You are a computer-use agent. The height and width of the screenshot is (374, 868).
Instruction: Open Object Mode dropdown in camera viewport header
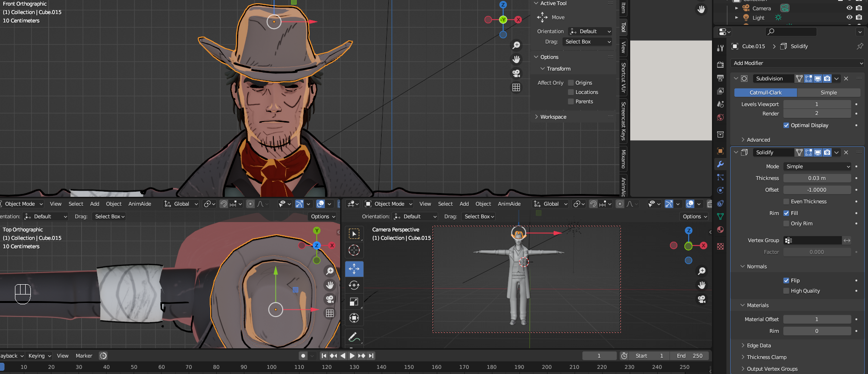click(389, 204)
